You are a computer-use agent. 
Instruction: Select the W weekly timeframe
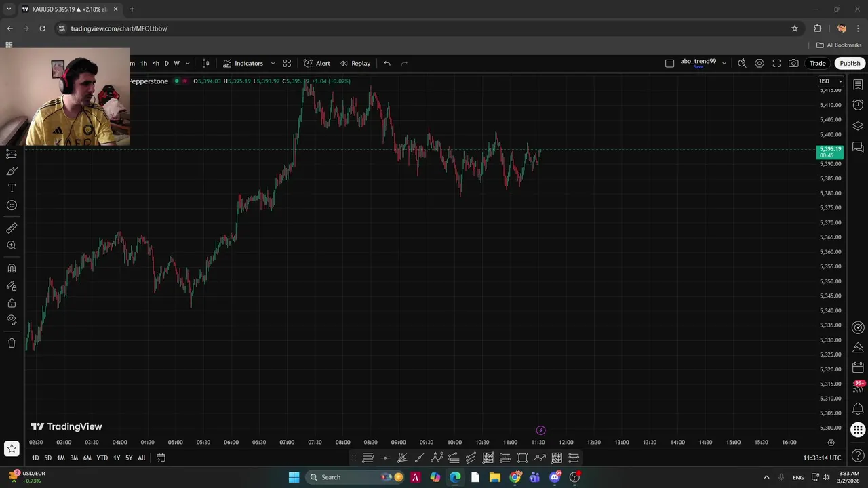click(176, 63)
